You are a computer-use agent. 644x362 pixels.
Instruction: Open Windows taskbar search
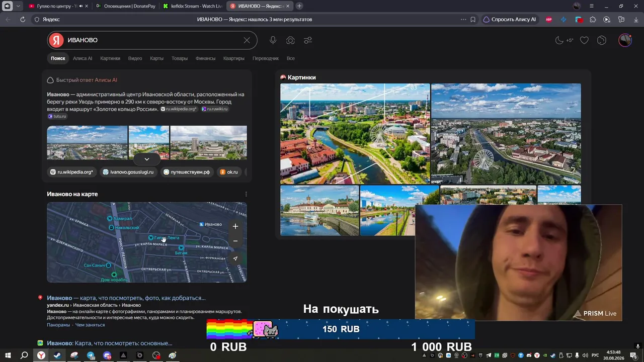pyautogui.click(x=24, y=355)
